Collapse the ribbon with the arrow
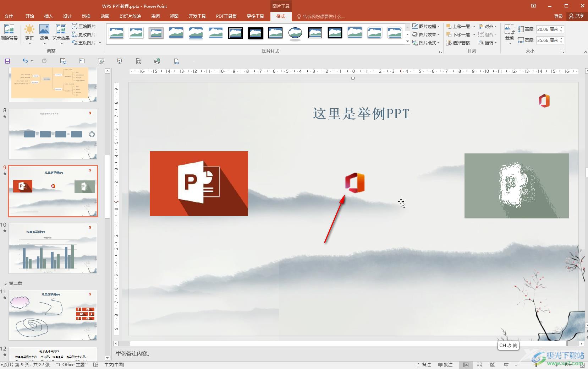Viewport: 588px width, 369px height. pyautogui.click(x=585, y=52)
